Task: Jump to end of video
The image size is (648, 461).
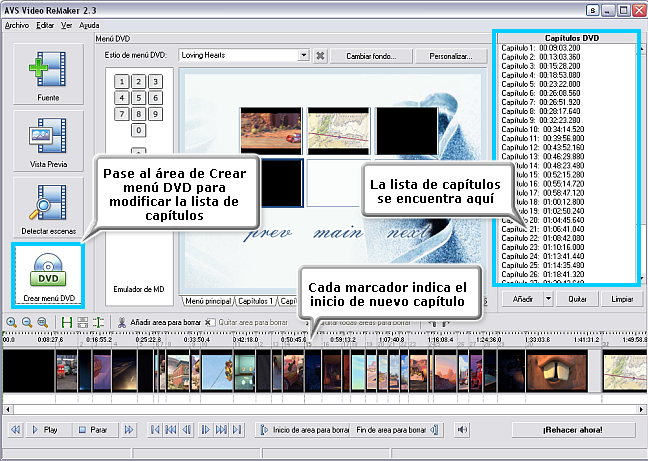Action: 237,430
